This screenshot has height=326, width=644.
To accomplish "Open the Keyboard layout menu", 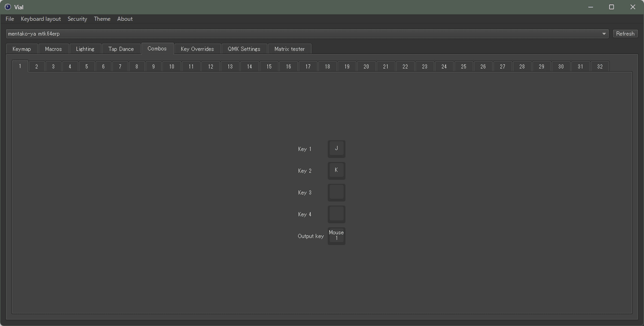I will pos(41,19).
